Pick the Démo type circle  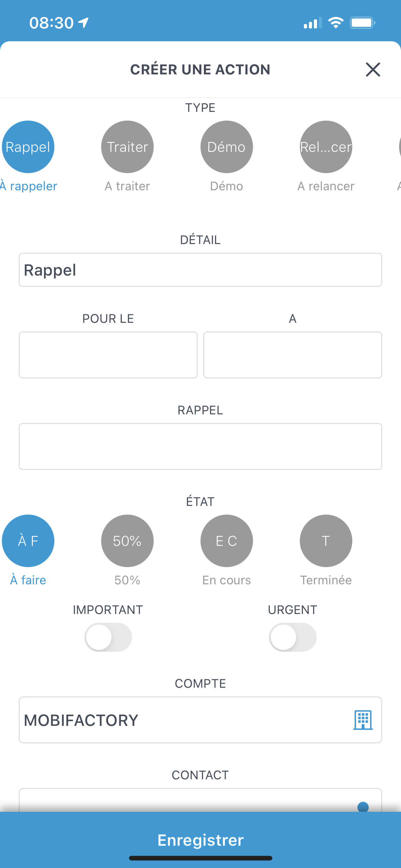[227, 147]
